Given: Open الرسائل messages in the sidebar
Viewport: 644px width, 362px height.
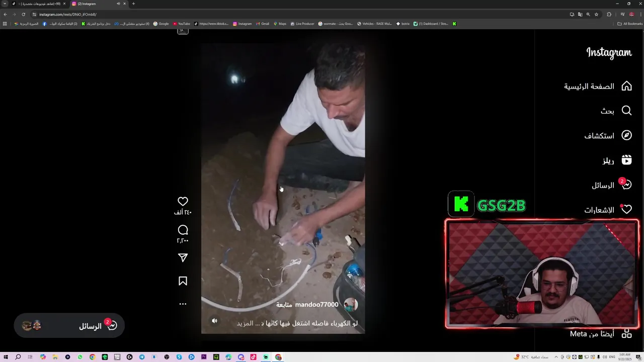Looking at the screenshot, I should click(611, 185).
